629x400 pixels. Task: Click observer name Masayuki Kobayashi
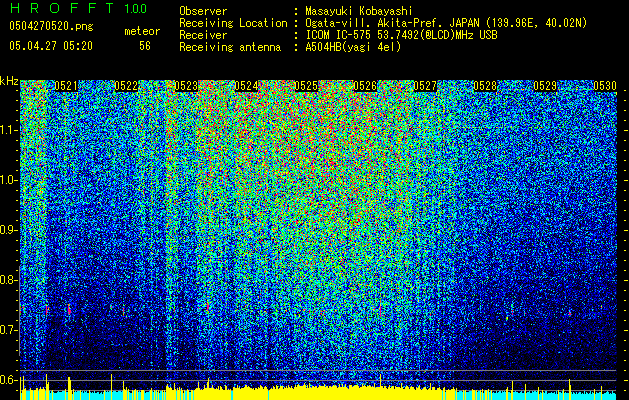[x=359, y=11]
